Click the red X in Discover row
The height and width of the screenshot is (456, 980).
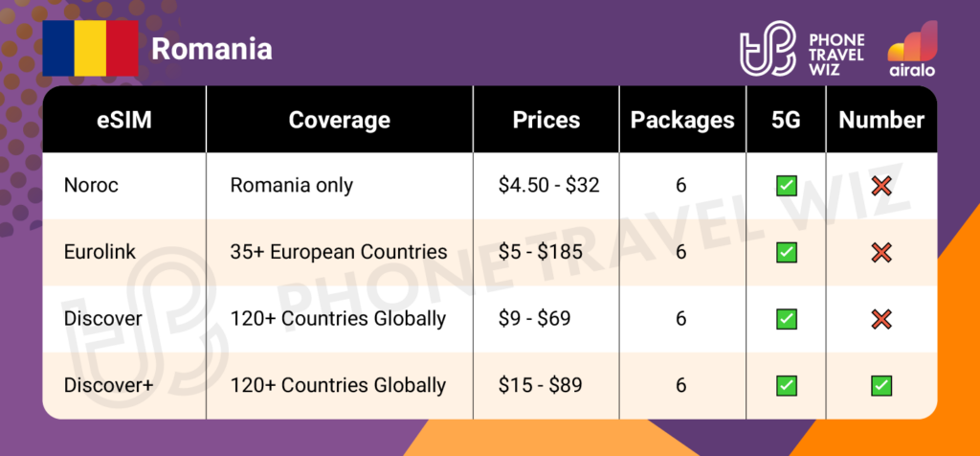point(881,319)
